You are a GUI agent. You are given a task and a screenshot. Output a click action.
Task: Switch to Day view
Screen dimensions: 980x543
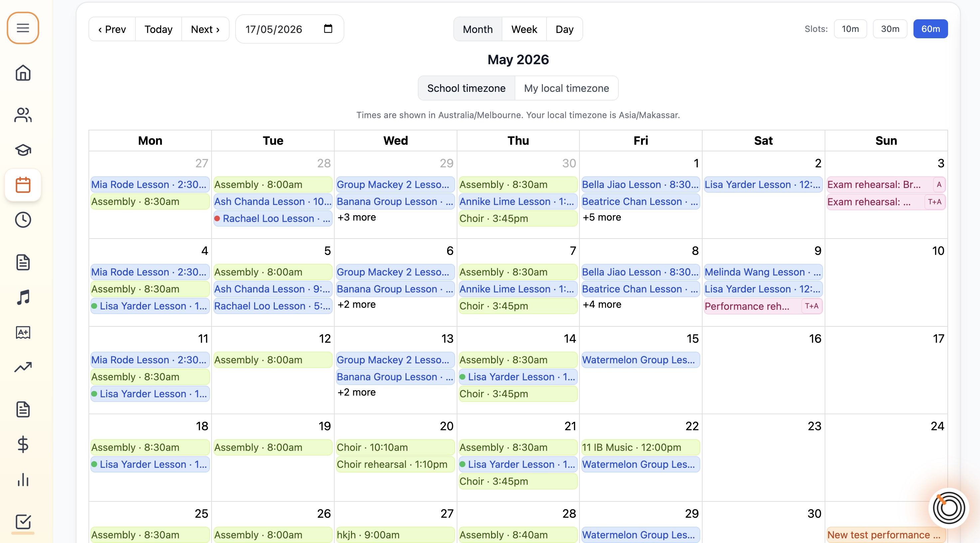tap(564, 29)
